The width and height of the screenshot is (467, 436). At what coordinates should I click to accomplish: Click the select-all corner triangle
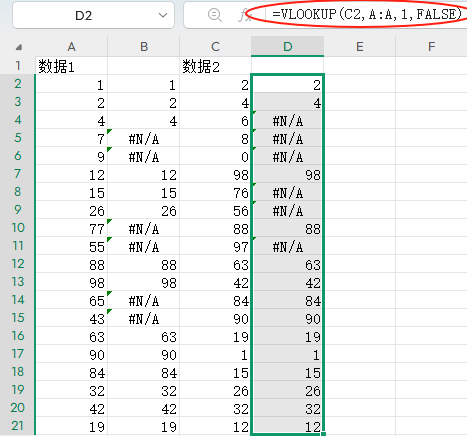[x=19, y=47]
